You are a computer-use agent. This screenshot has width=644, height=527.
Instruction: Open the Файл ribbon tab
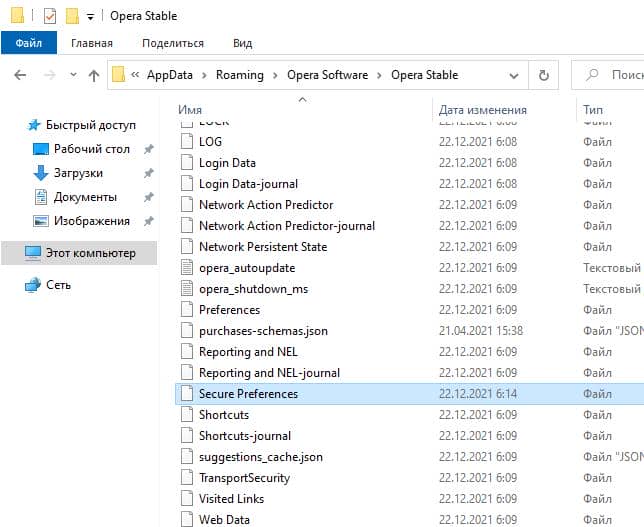click(x=29, y=43)
